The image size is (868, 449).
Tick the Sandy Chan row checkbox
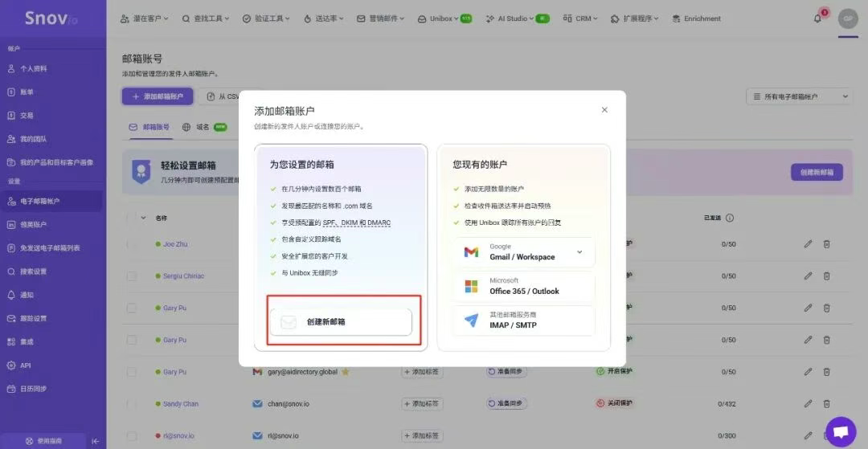point(132,404)
